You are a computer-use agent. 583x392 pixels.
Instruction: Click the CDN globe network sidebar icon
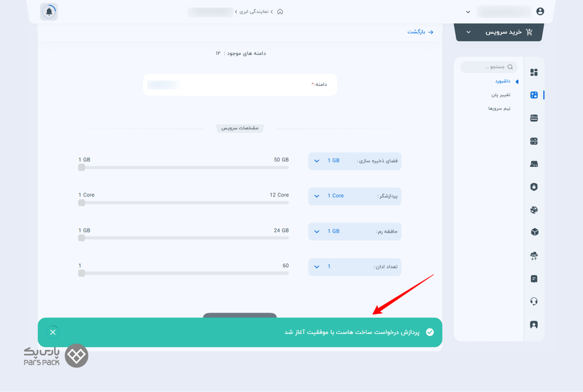pyautogui.click(x=534, y=210)
